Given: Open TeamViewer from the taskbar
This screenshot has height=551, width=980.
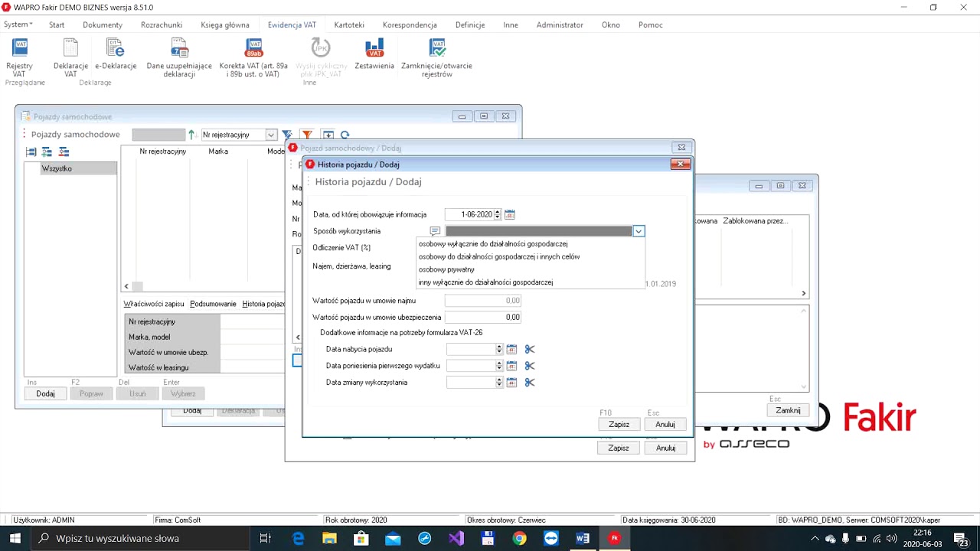Looking at the screenshot, I should click(x=551, y=538).
